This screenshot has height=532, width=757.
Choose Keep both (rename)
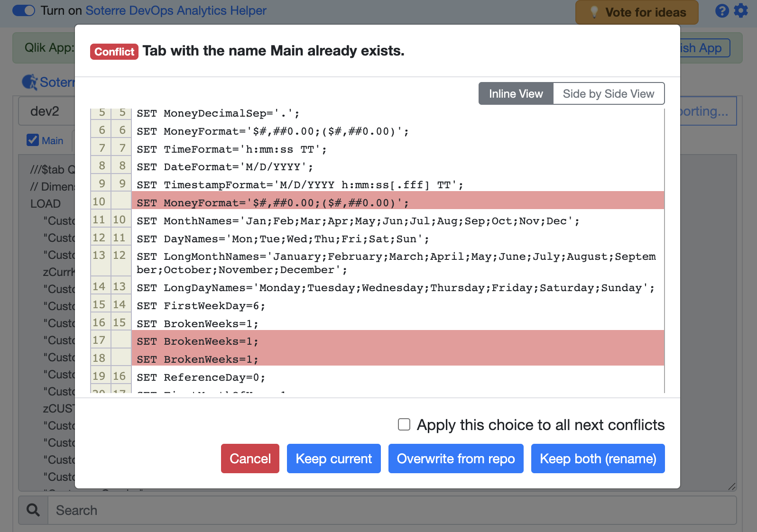(x=598, y=459)
